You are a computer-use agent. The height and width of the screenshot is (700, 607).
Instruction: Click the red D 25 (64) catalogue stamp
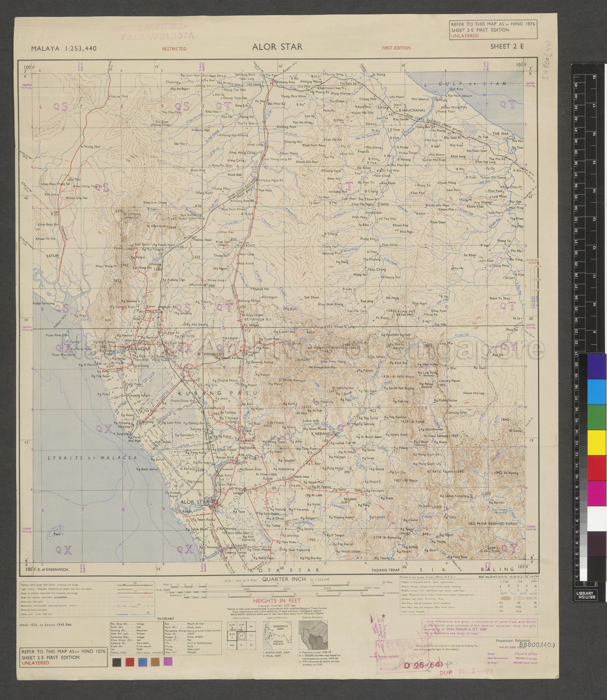coord(423,665)
